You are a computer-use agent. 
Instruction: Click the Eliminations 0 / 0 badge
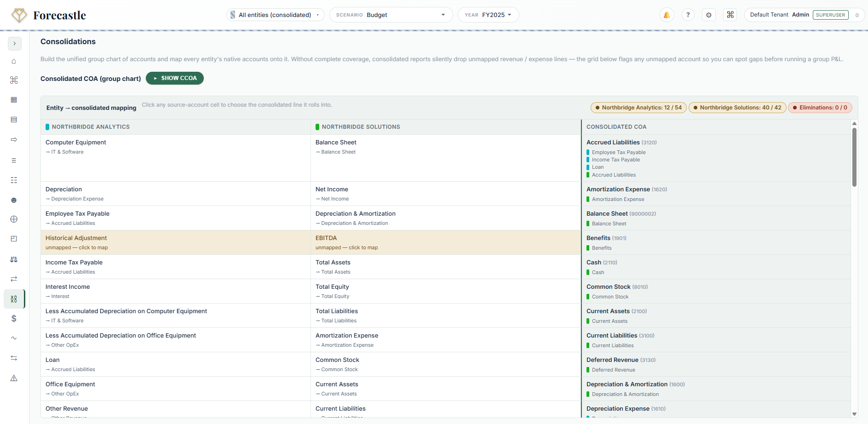[820, 108]
